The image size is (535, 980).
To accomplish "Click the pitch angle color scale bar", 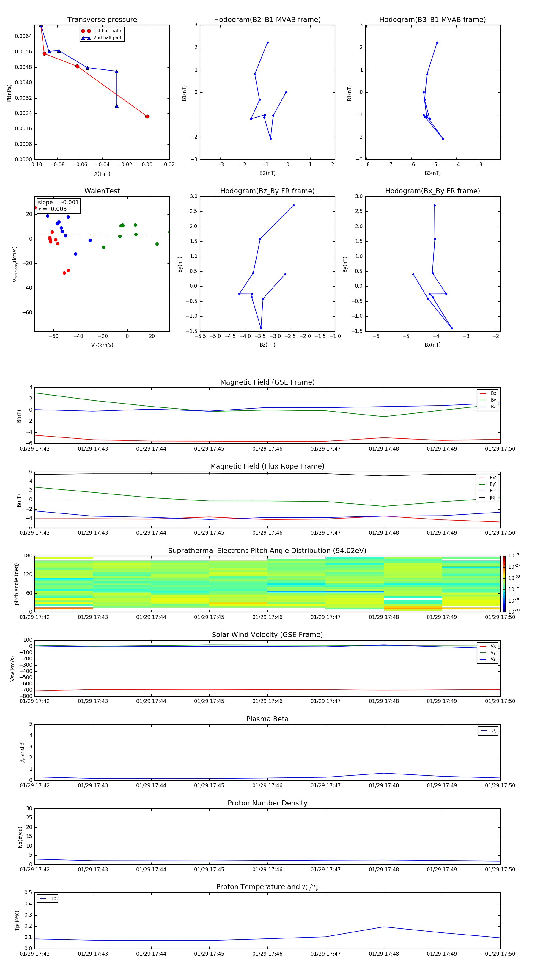I will click(504, 584).
